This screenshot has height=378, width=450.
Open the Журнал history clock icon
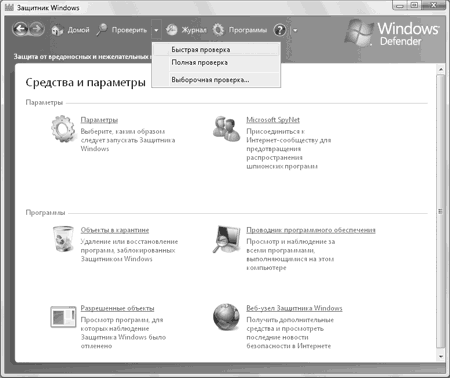pos(171,30)
